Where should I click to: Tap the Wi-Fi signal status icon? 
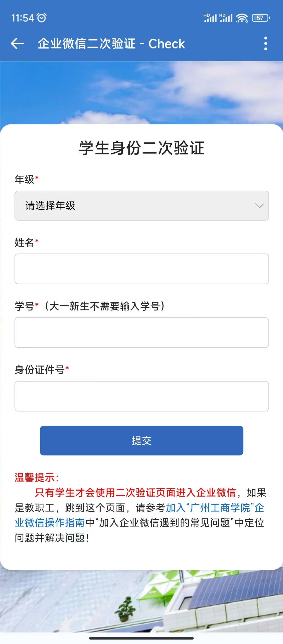tap(242, 18)
